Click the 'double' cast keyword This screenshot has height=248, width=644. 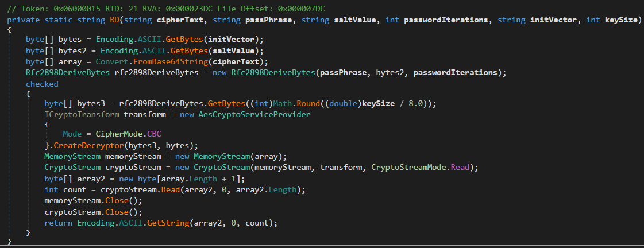pyautogui.click(x=343, y=104)
